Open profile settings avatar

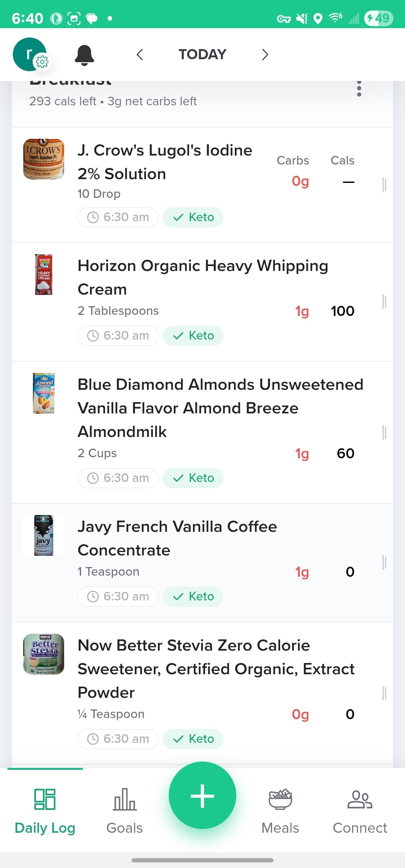tap(30, 54)
